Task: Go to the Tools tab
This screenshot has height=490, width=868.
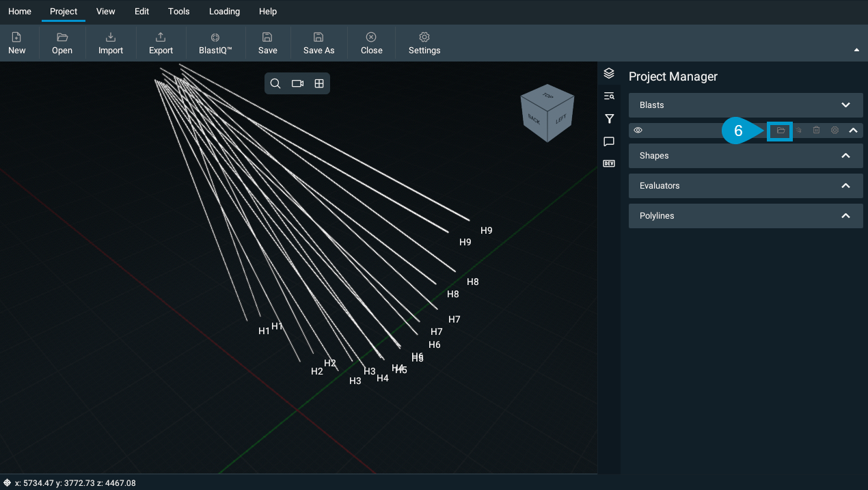Action: click(x=179, y=11)
